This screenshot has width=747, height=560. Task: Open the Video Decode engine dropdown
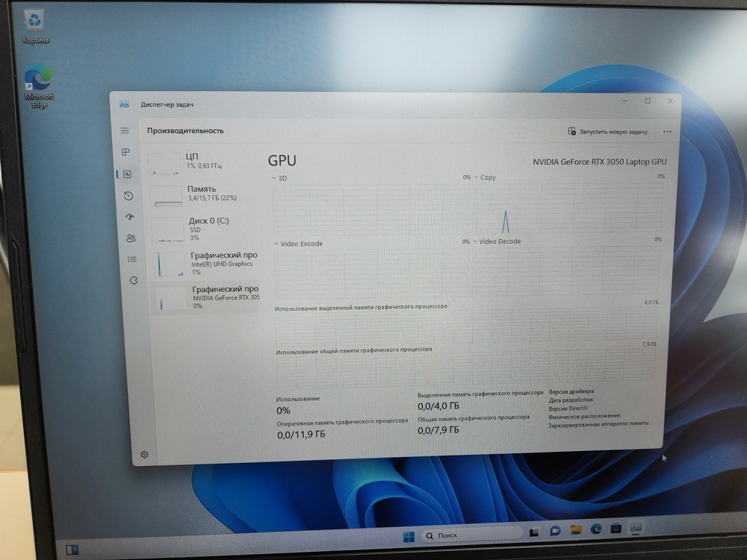point(497,241)
